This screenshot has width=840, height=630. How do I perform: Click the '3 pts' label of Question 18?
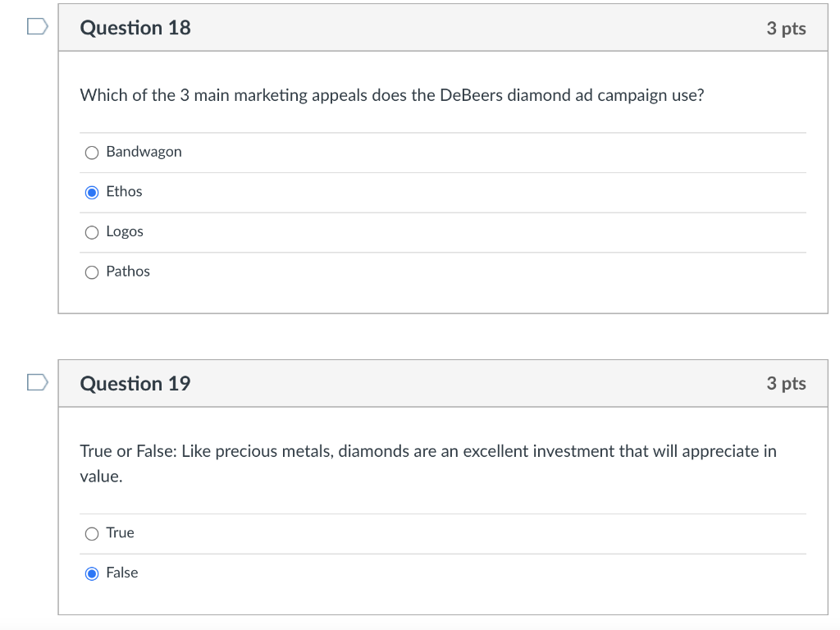[786, 29]
